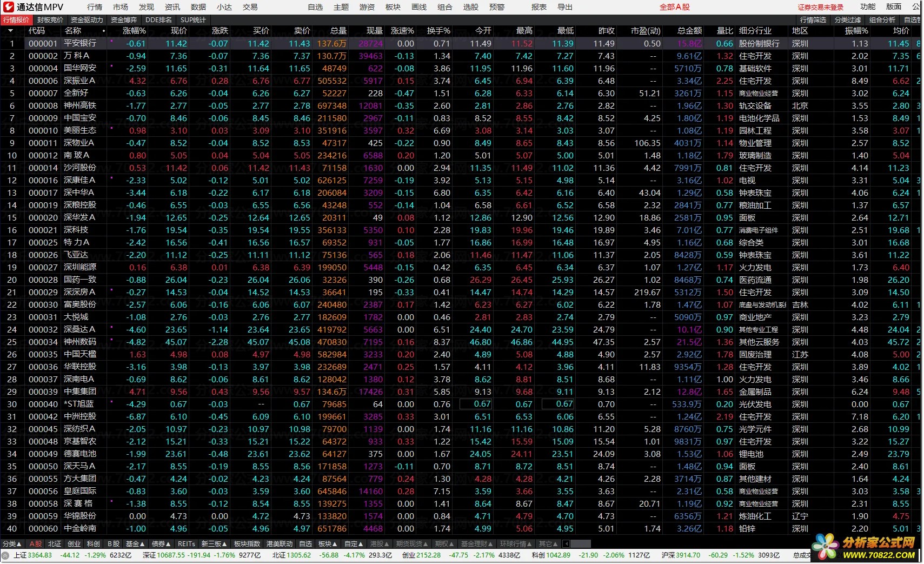Sort by the 细分行业 column header

click(755, 31)
